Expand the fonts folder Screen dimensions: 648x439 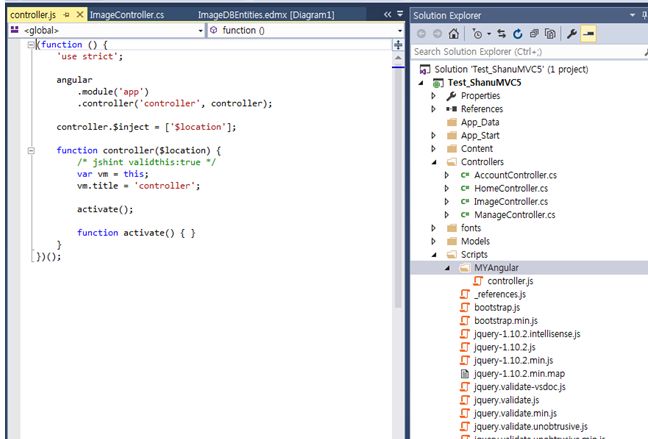click(x=434, y=228)
